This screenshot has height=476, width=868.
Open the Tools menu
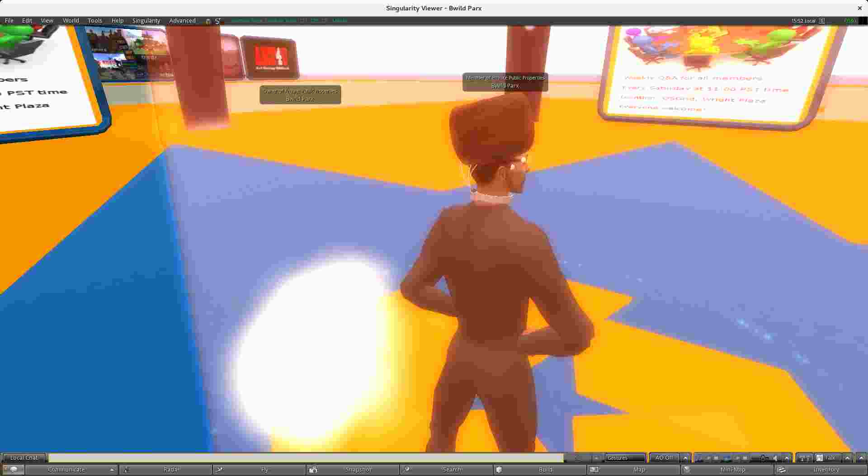(x=95, y=20)
